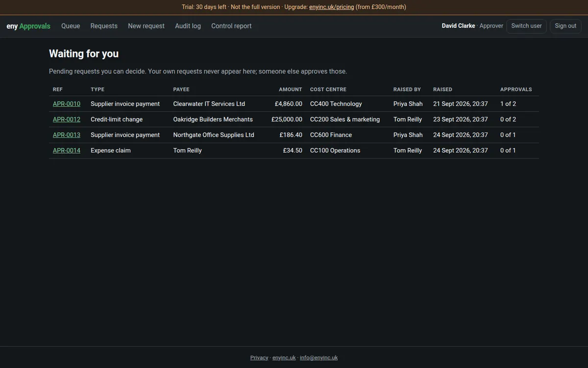Click the raised date 21 Sept 2026, 20:37
Image resolution: width=588 pixels, height=368 pixels.
461,104
